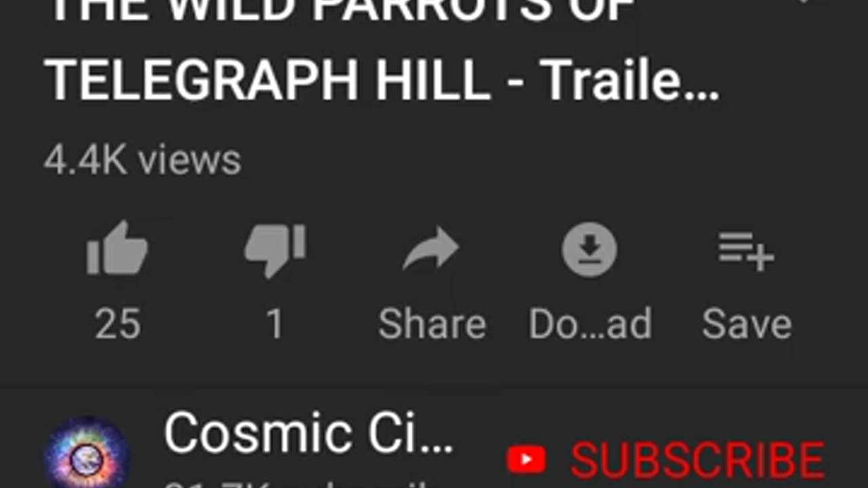Click the Do…ad download label
Viewport: 868px width, 488px height.
tap(590, 324)
